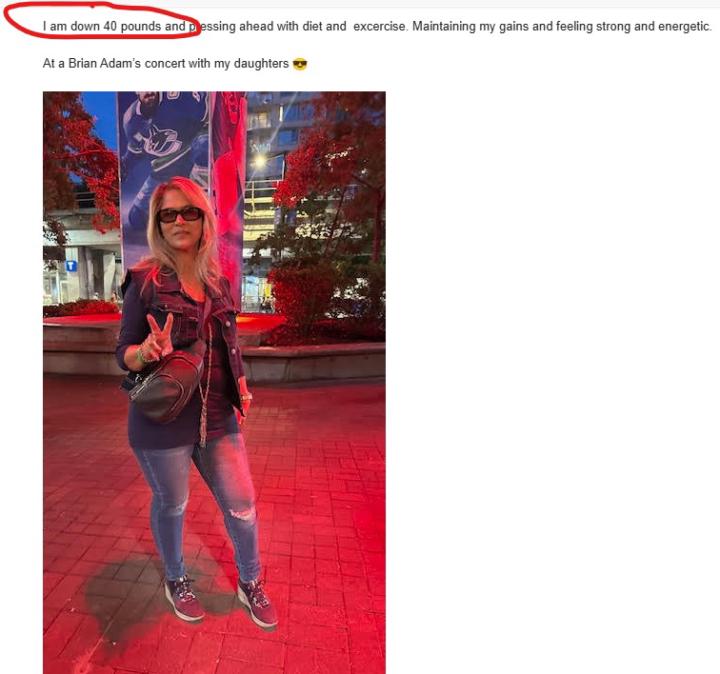720x674 pixels.
Task: Click the maroon sneaker on her left foot
Action: point(258,602)
